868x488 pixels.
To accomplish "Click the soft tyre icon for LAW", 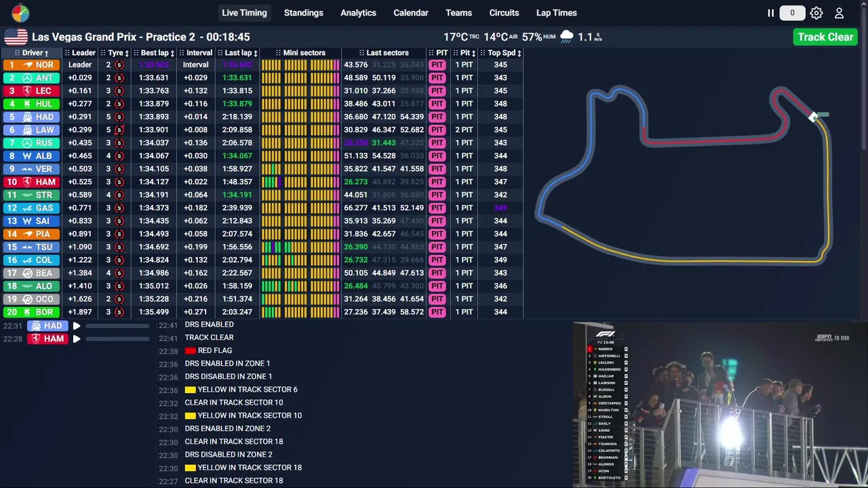I will pyautogui.click(x=119, y=130).
